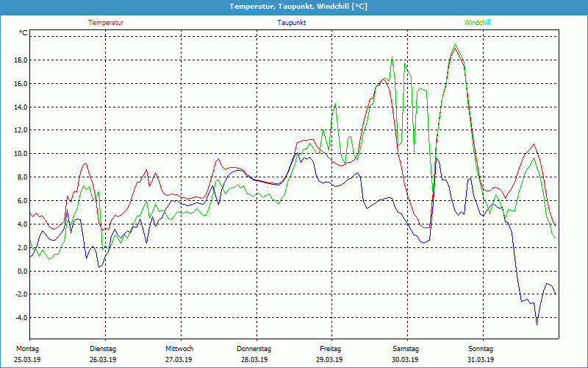Click the 18,0 y-axis value
The height and width of the screenshot is (368, 588).
point(21,60)
